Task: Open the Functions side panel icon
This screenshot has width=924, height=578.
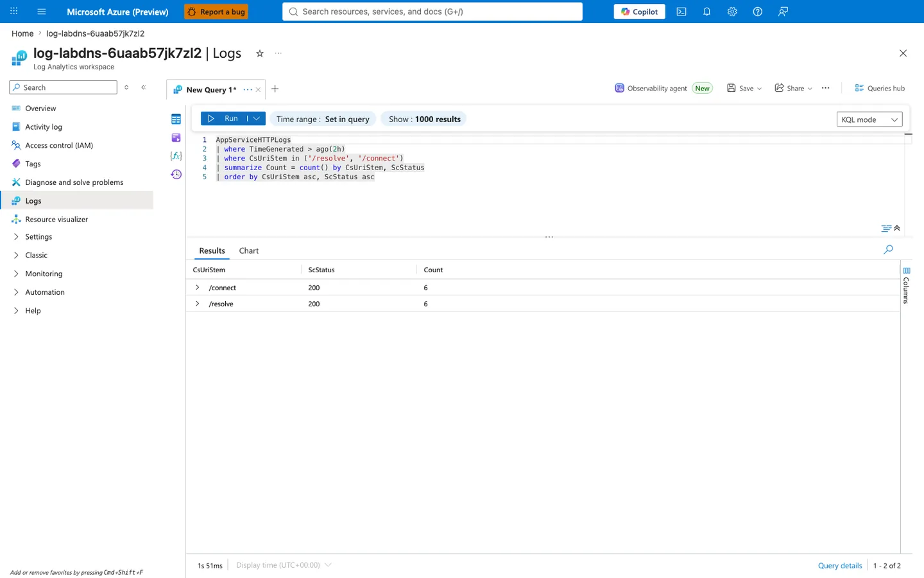Action: point(176,156)
